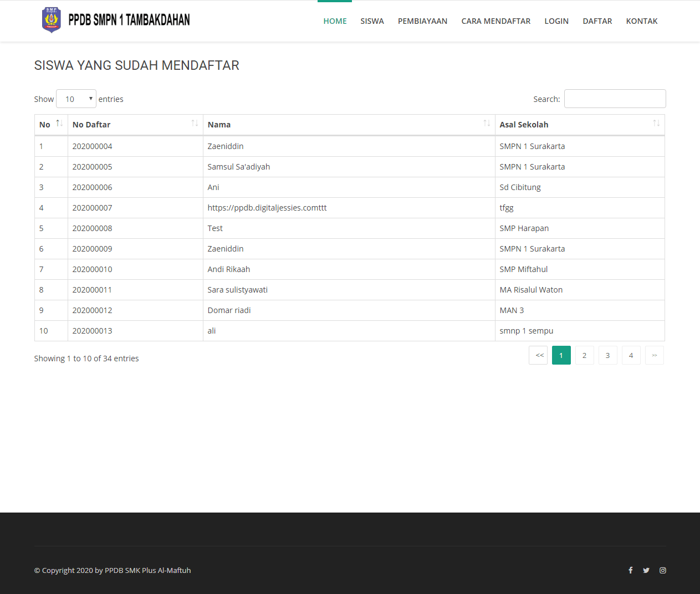This screenshot has height=594, width=700.
Task: Click the Twitter icon in the footer
Action: tap(646, 570)
